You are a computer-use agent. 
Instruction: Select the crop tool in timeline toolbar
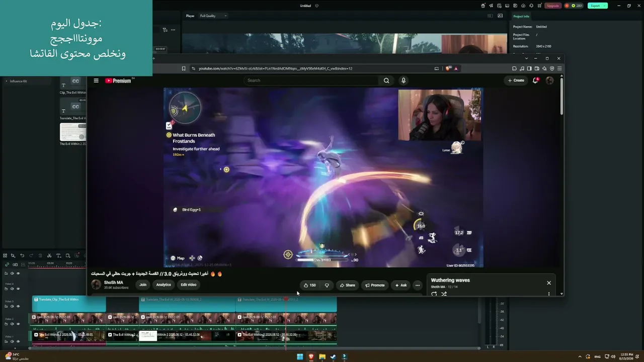(x=68, y=255)
